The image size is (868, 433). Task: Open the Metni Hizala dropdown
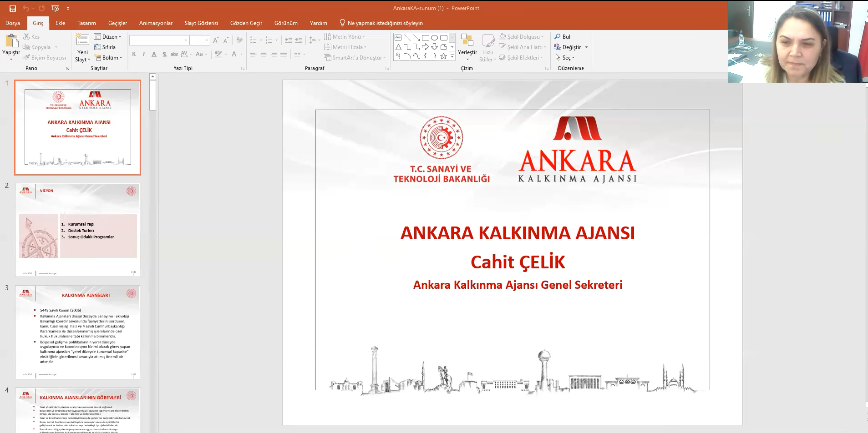coord(345,47)
